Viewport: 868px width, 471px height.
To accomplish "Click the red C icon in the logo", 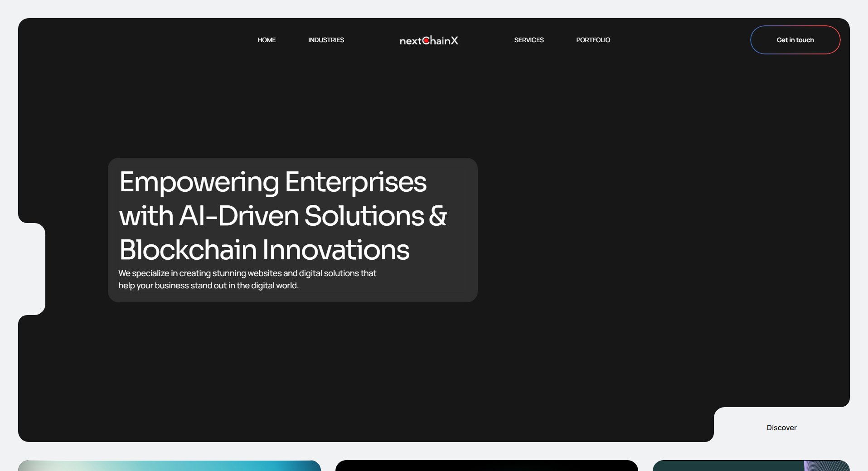I will coord(425,40).
